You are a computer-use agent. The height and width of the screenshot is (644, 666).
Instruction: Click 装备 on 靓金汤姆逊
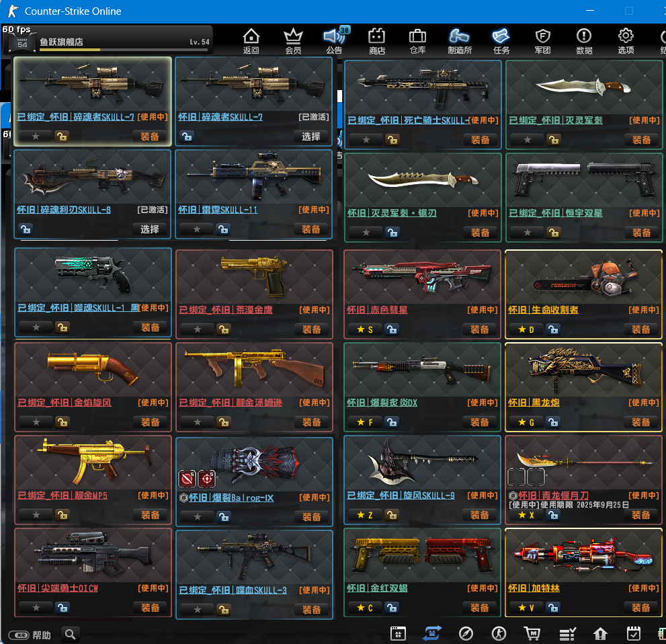pos(311,422)
